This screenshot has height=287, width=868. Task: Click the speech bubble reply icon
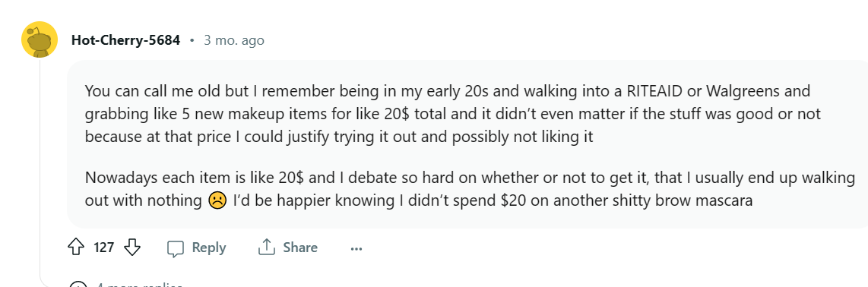point(176,248)
